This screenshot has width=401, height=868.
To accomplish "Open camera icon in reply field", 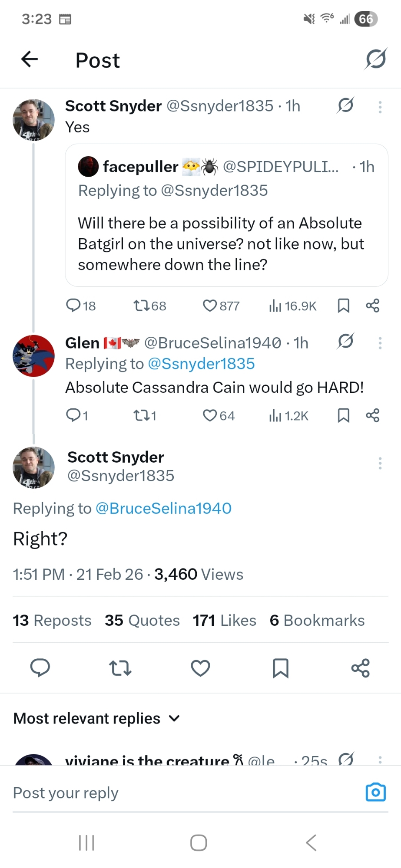I will [x=375, y=792].
